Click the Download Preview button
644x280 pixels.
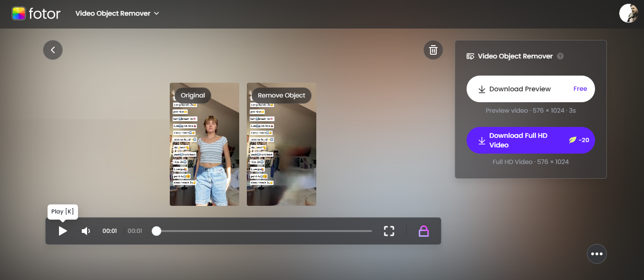coord(531,89)
